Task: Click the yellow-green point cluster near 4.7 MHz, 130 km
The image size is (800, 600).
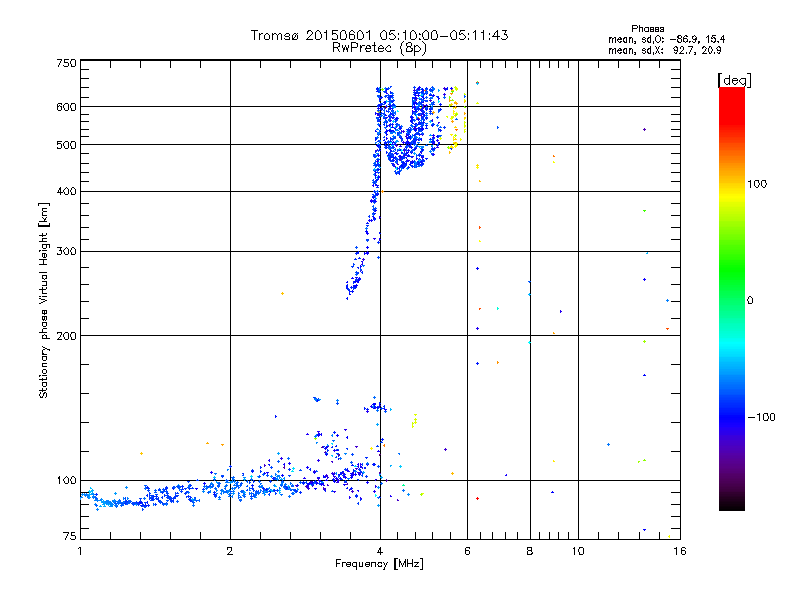Action: pos(415,421)
